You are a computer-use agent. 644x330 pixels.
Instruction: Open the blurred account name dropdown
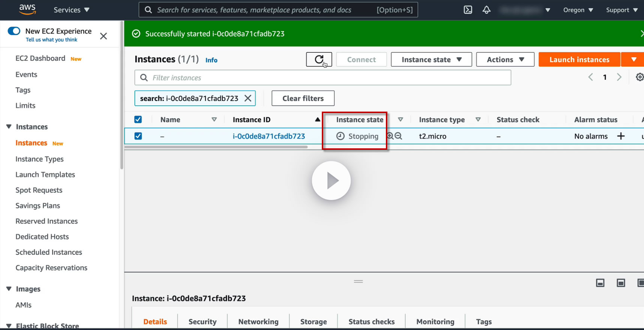[524, 10]
